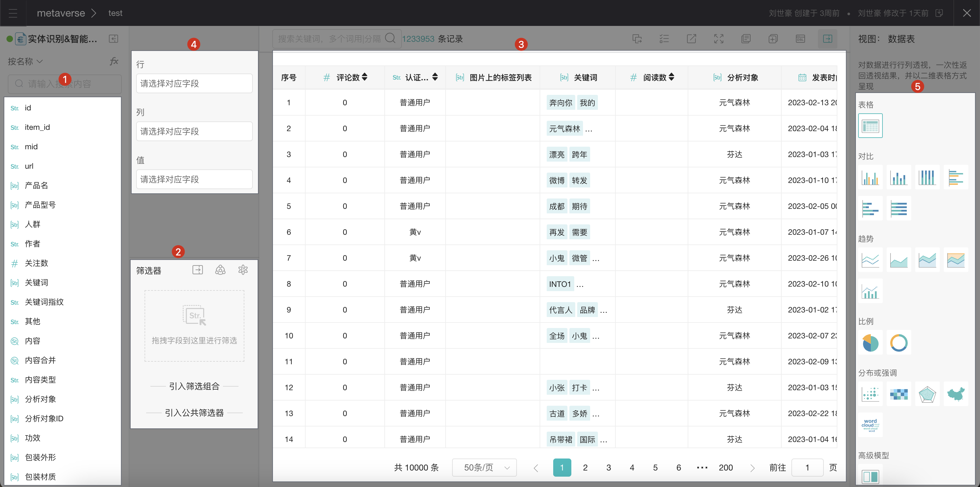The width and height of the screenshot is (980, 487).
Task: Click the metaverse breadcrumb
Action: [61, 13]
